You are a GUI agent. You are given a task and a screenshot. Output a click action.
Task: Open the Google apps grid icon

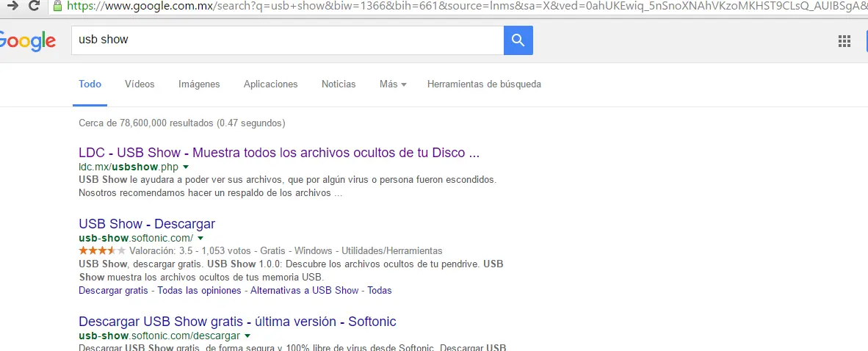tap(845, 40)
